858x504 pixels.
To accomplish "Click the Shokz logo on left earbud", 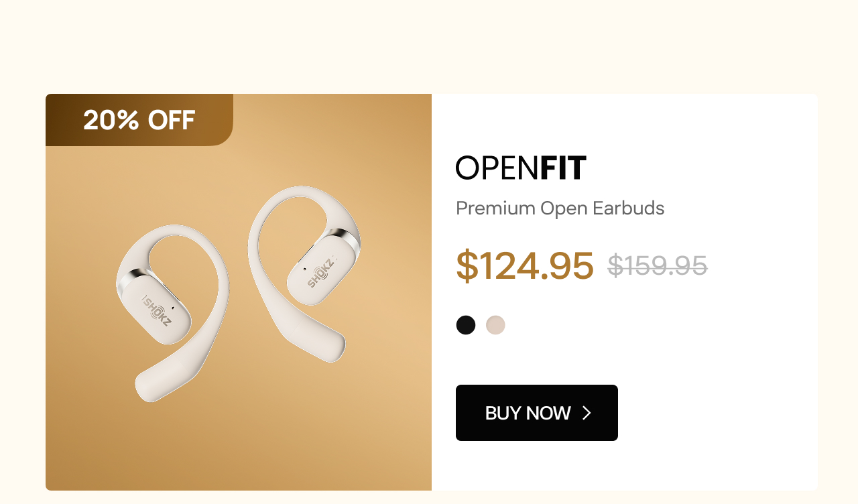I will 158,312.
